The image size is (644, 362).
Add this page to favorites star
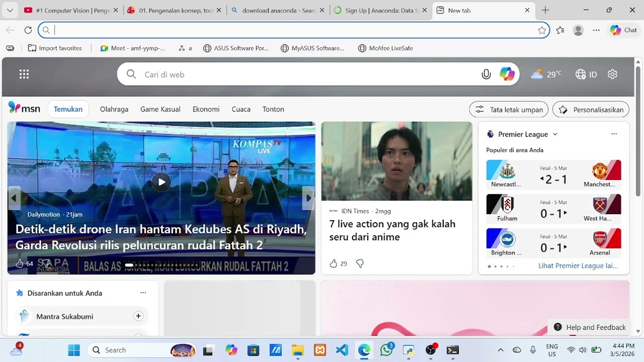(542, 30)
